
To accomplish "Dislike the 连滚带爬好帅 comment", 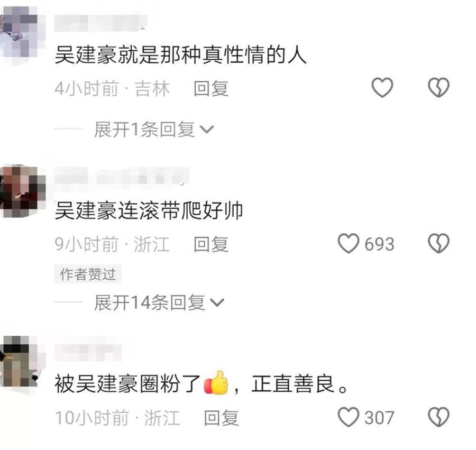I will (438, 243).
